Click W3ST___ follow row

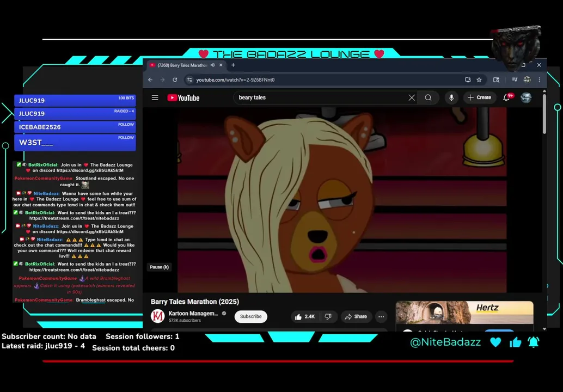[75, 142]
